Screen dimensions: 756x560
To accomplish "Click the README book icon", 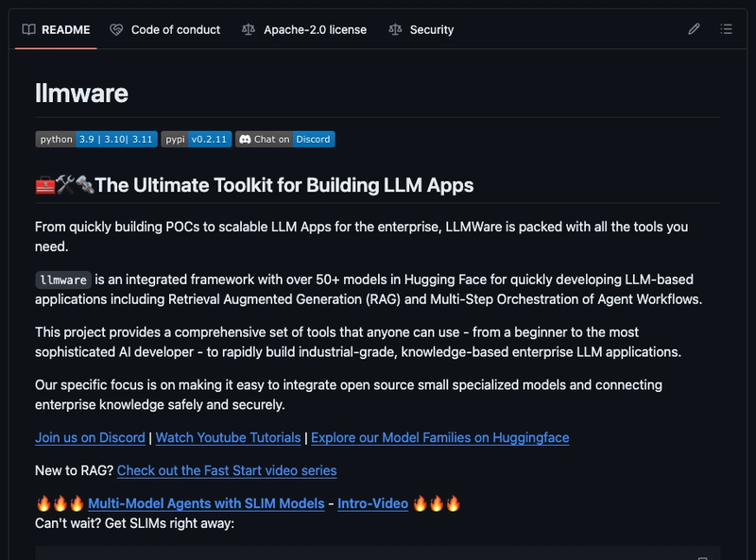I will [29, 30].
